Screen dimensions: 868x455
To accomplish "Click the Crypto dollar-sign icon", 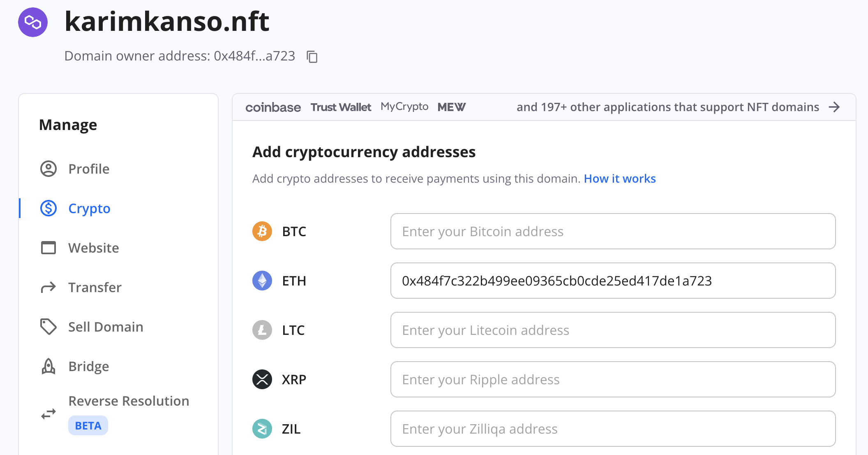I will coord(48,208).
